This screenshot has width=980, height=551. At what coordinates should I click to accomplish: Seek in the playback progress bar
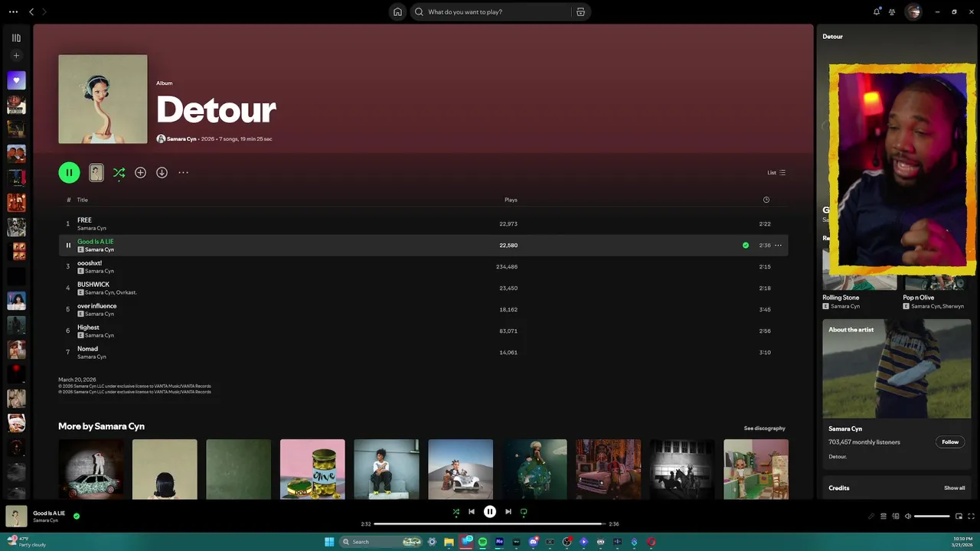click(490, 524)
